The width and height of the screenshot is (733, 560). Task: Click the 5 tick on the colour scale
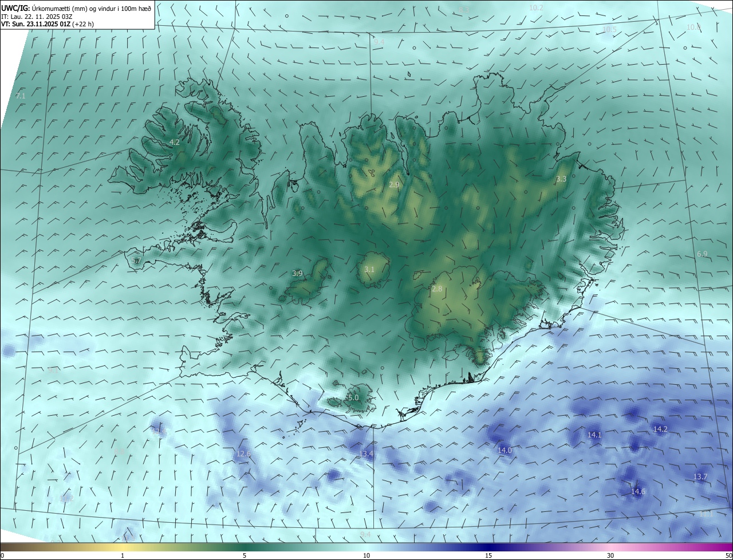click(x=245, y=555)
